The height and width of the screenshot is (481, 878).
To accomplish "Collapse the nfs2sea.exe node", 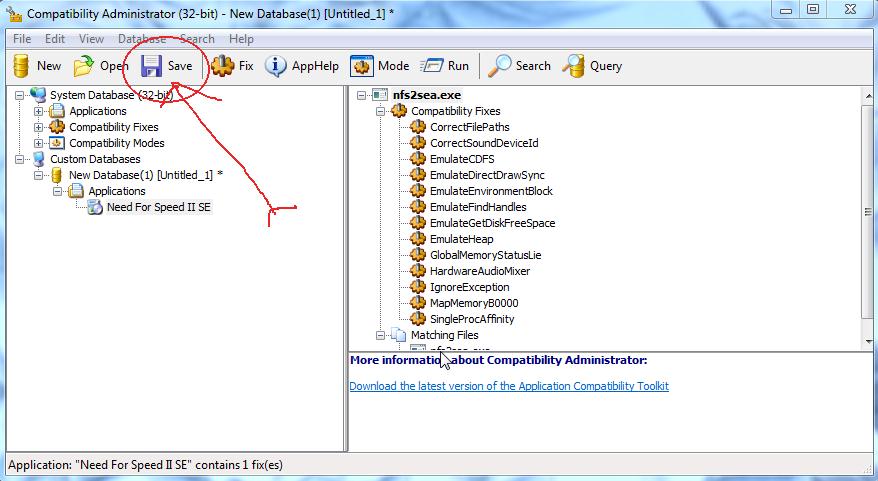I will tap(361, 95).
